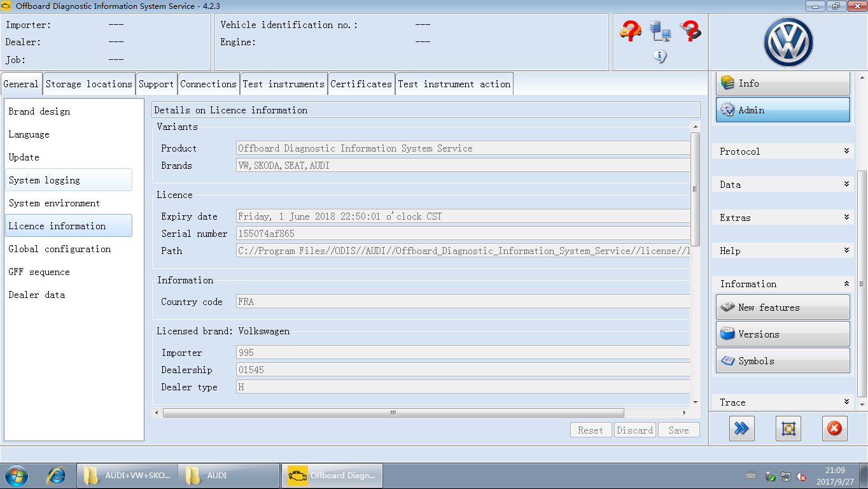This screenshot has width=868, height=489.
Task: Click the right sidebar vertical scrollbar
Action: [x=862, y=284]
